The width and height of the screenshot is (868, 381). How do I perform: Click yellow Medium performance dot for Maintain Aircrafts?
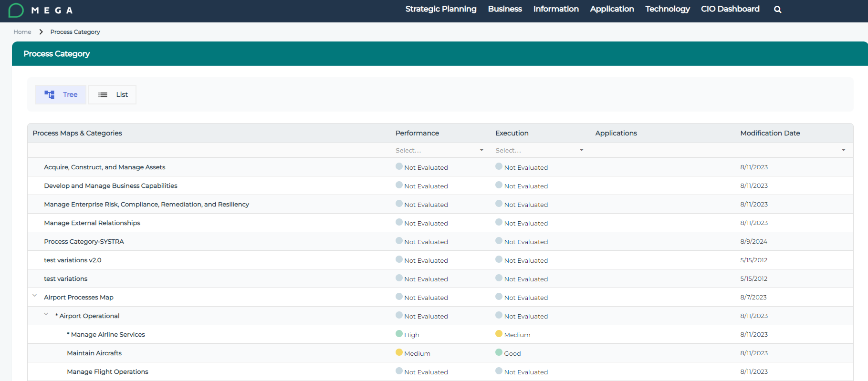(399, 352)
